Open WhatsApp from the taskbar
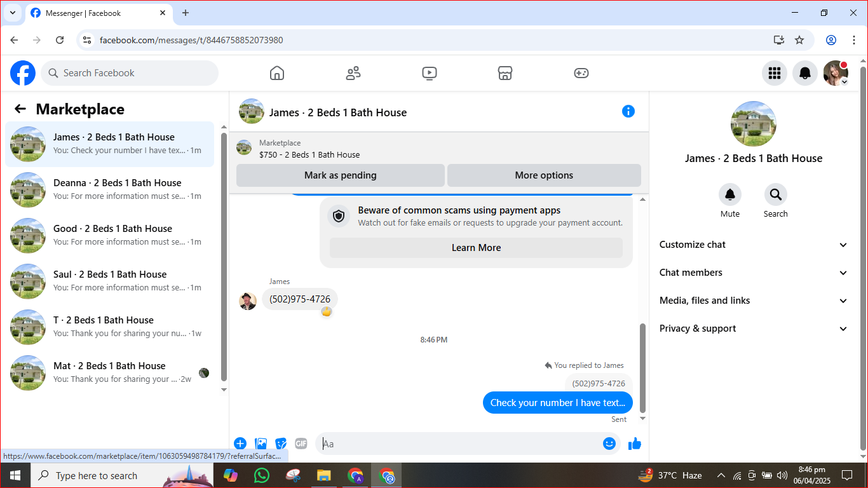868x488 pixels. click(x=261, y=475)
